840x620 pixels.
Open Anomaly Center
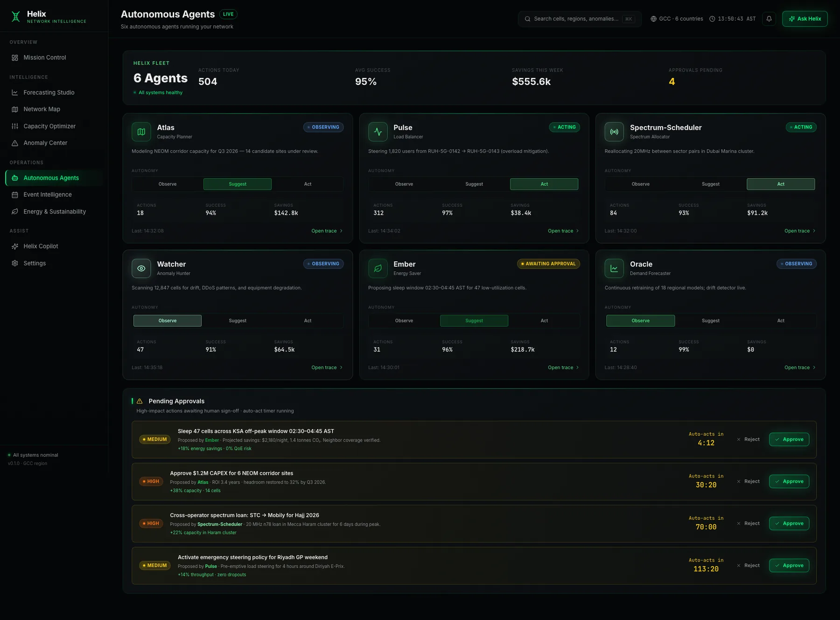coord(54,143)
